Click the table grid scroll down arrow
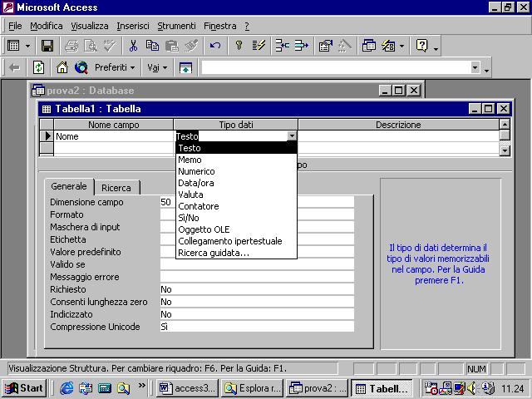Screen dimensions: 532x399 pos(505,150)
